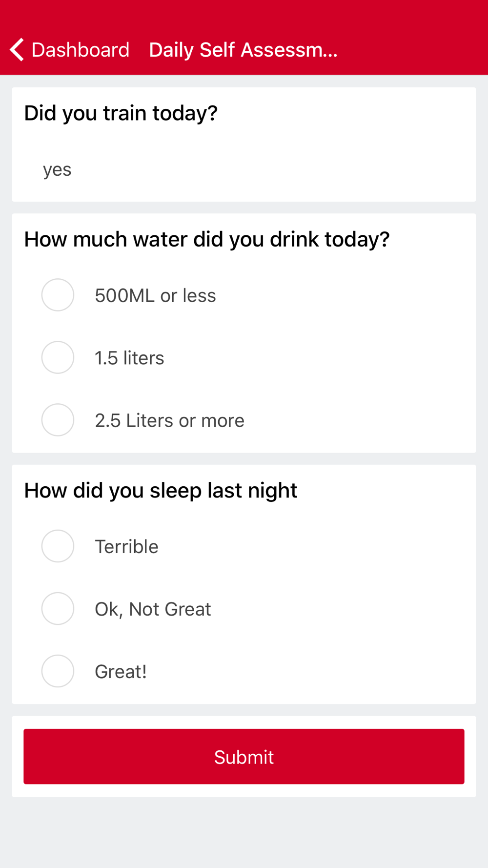Click the 'Did you train today?' question heading
This screenshot has width=488, height=868.
click(121, 113)
